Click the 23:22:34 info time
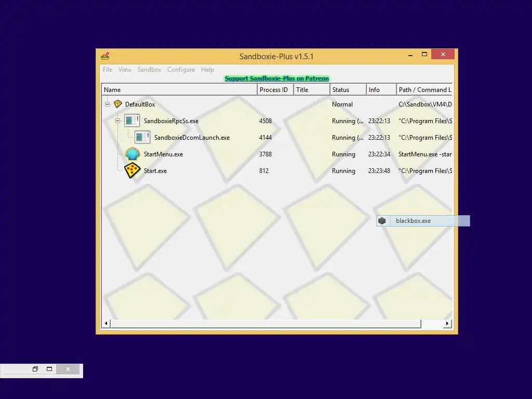The height and width of the screenshot is (399, 532). pos(379,154)
